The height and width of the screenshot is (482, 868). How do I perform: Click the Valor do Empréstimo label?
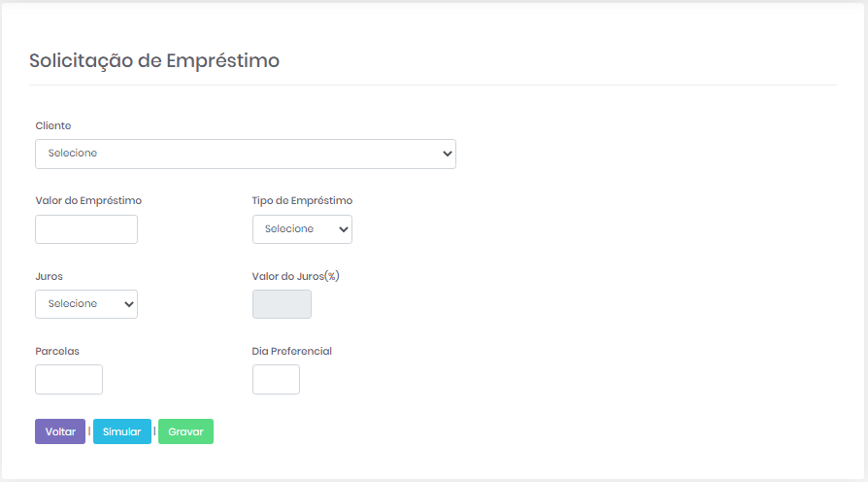point(88,201)
